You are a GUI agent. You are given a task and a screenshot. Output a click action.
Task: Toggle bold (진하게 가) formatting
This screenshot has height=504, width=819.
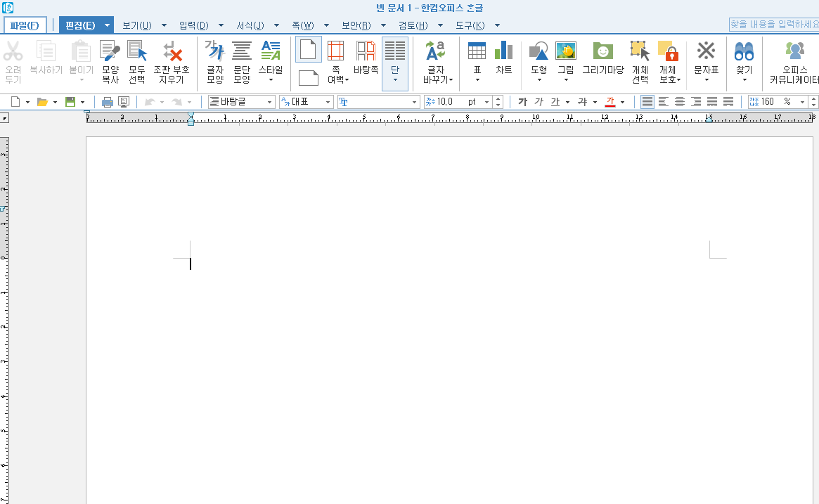[522, 102]
